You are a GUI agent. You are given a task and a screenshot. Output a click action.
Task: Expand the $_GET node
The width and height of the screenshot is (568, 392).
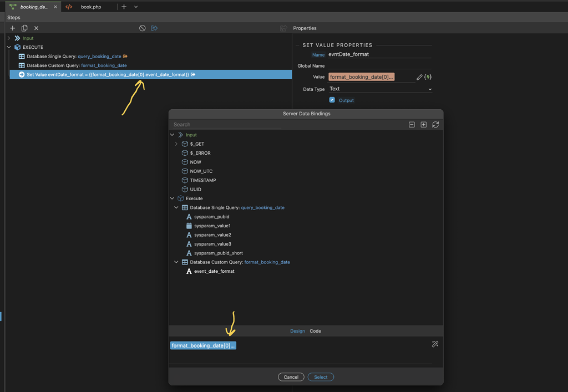pos(176,144)
